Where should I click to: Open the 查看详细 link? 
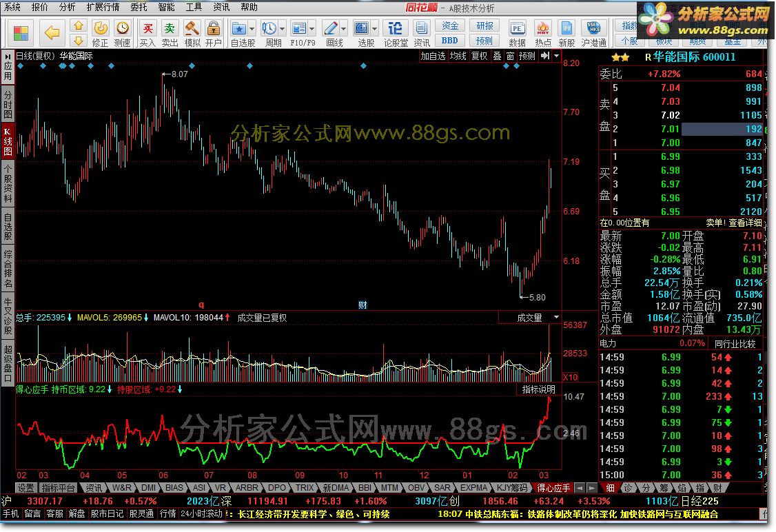745,223
